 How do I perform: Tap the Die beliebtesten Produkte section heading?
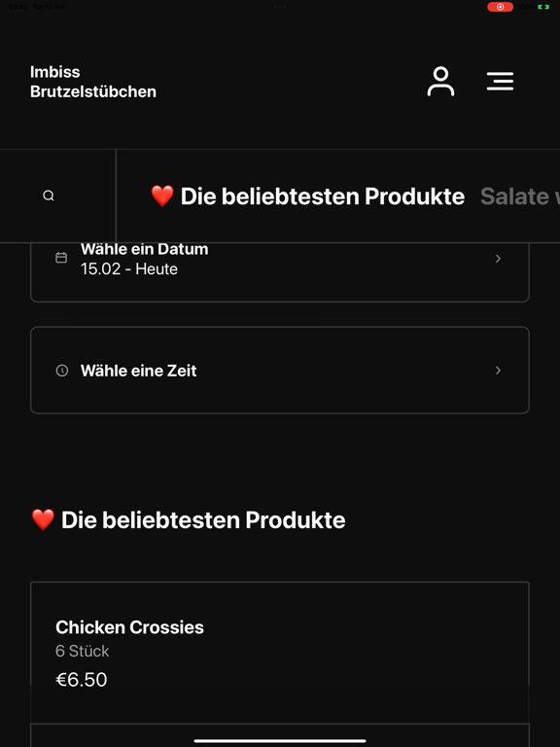pos(189,519)
